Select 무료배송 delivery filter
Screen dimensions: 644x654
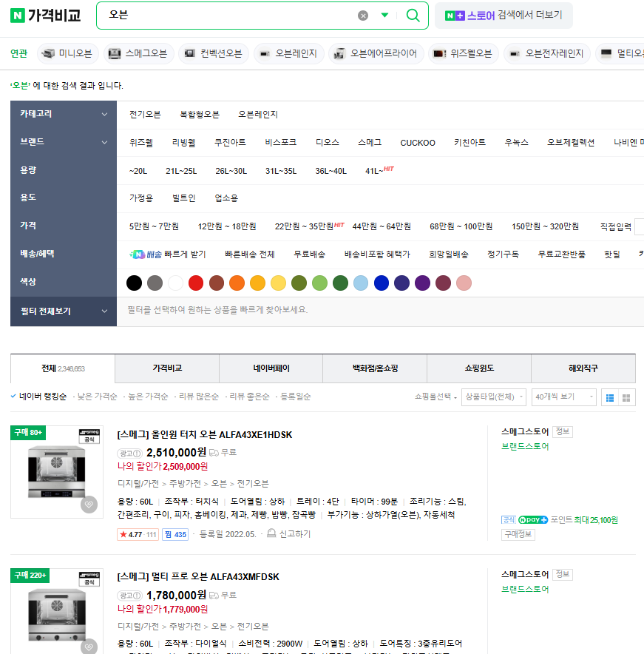pos(309,254)
